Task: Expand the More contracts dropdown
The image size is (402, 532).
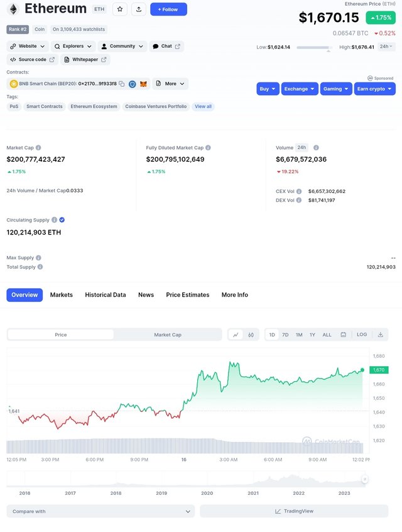Action: pos(170,84)
